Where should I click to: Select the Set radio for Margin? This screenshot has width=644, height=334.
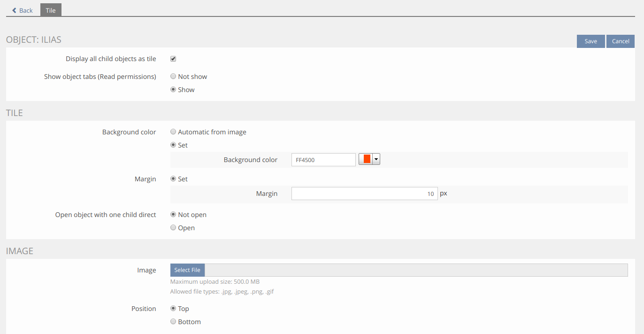(x=173, y=179)
